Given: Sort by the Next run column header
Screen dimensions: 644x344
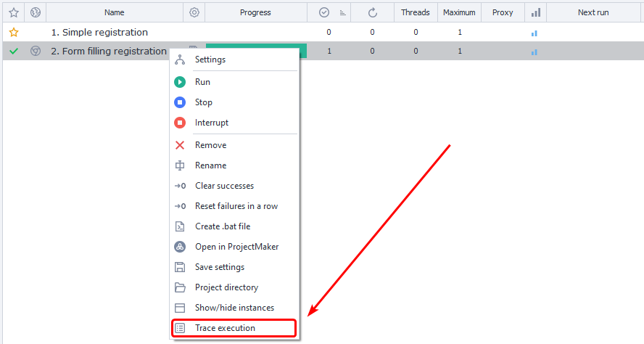Looking at the screenshot, I should pos(594,12).
